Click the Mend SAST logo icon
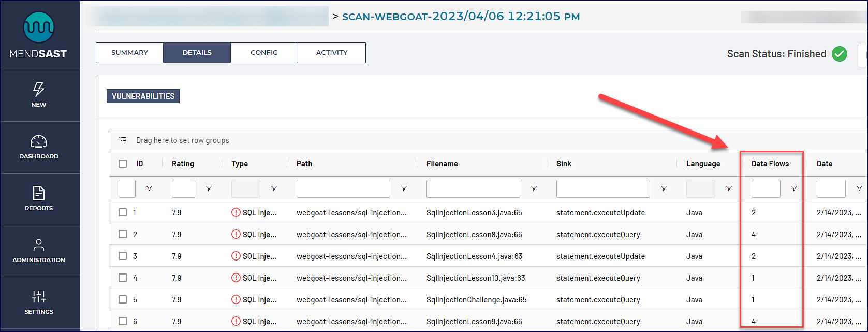This screenshot has height=332, width=868. [x=39, y=28]
